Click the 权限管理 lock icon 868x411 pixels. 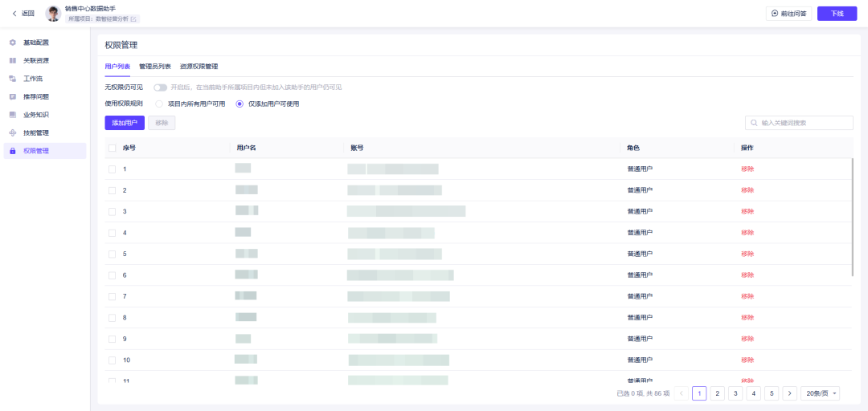pyautogui.click(x=13, y=151)
